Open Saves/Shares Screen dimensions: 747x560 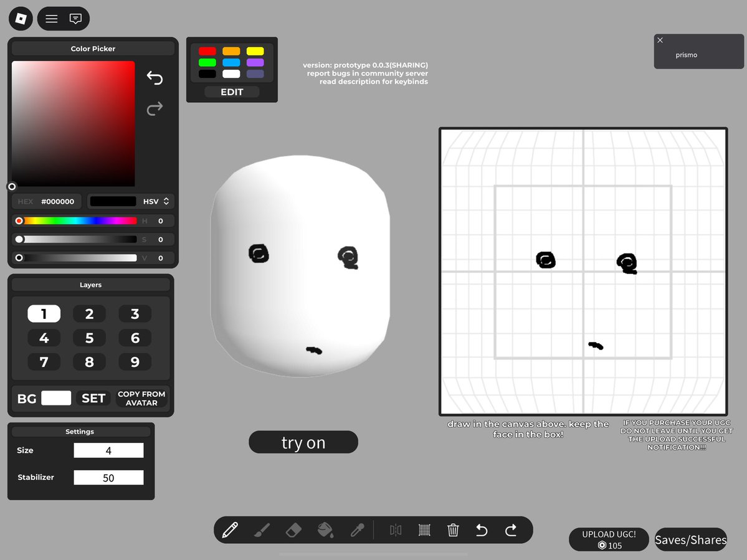(691, 539)
